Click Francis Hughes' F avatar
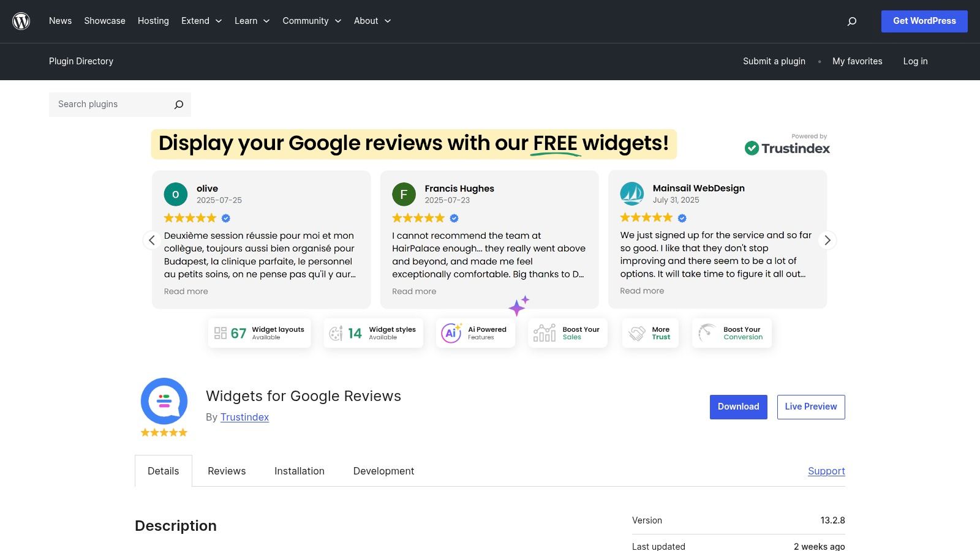The image size is (980, 551). (404, 194)
